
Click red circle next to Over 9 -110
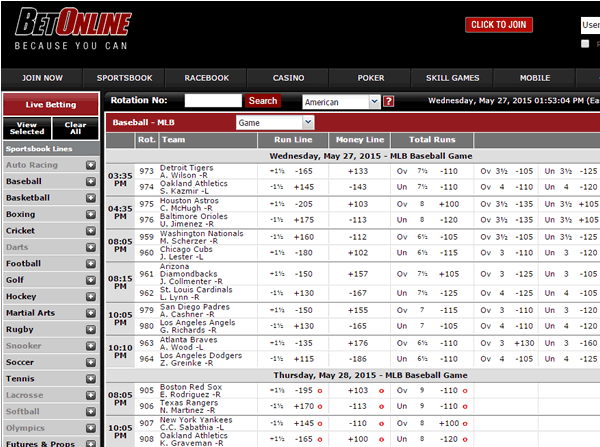click(x=465, y=391)
